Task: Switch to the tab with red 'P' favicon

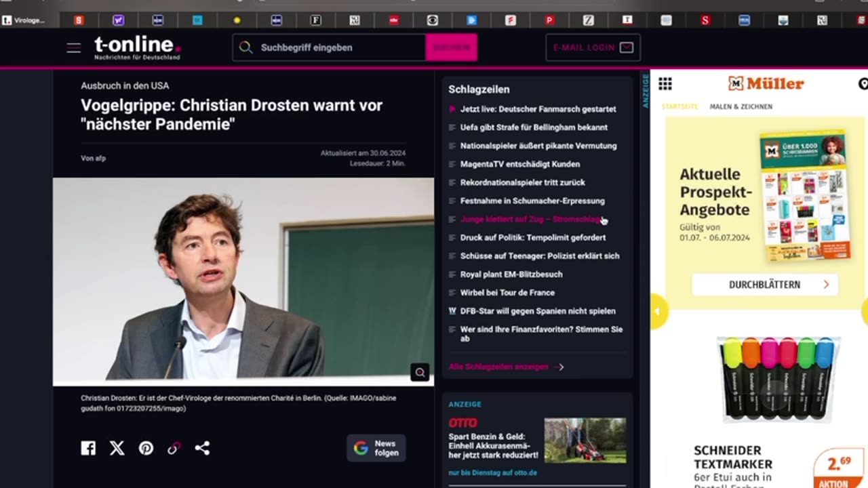Action: tap(550, 20)
